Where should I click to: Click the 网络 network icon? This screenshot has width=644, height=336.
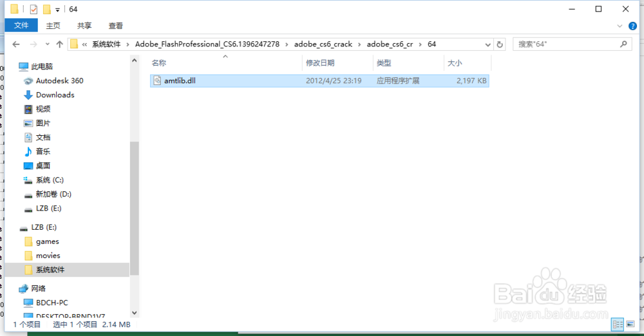(x=23, y=289)
